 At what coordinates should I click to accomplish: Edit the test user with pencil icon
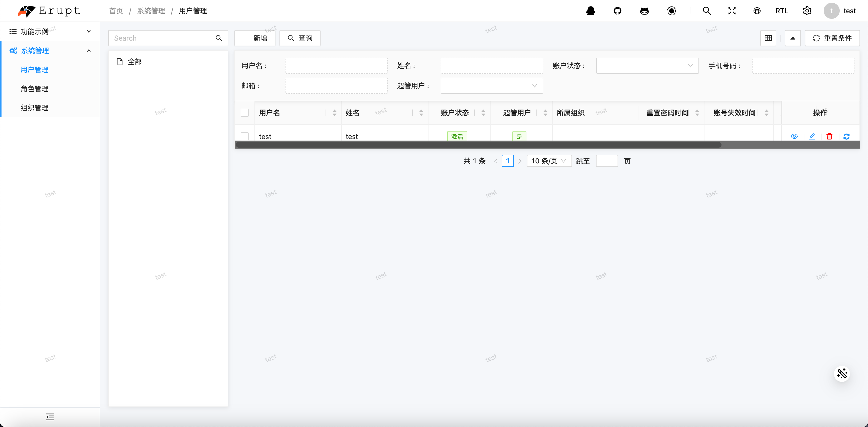click(x=812, y=136)
